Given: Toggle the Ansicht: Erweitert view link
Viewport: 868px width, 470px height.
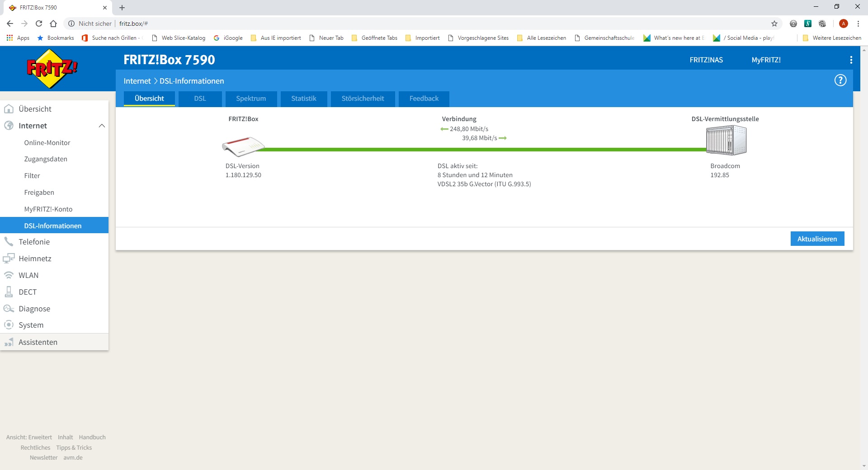Looking at the screenshot, I should (x=29, y=437).
